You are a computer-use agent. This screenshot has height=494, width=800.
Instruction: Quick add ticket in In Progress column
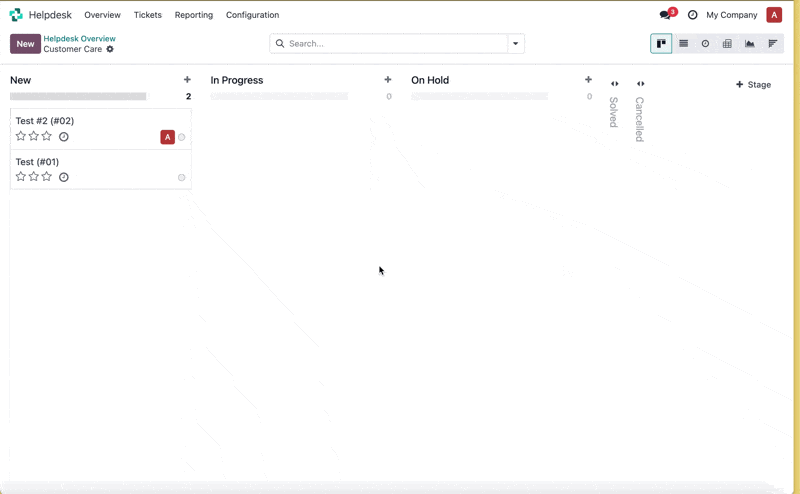388,80
